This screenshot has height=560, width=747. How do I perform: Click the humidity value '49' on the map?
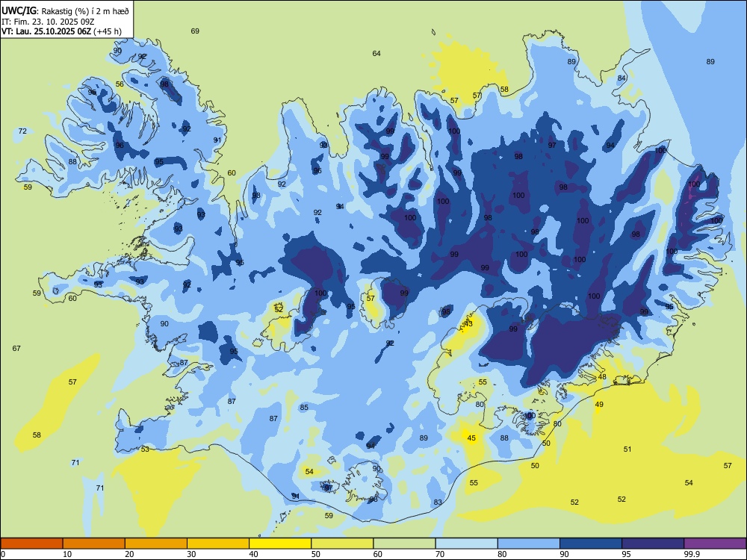click(x=599, y=404)
